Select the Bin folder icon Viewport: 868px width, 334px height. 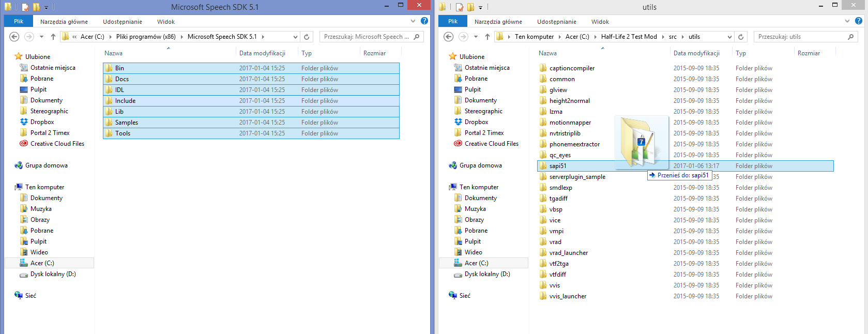(x=109, y=68)
